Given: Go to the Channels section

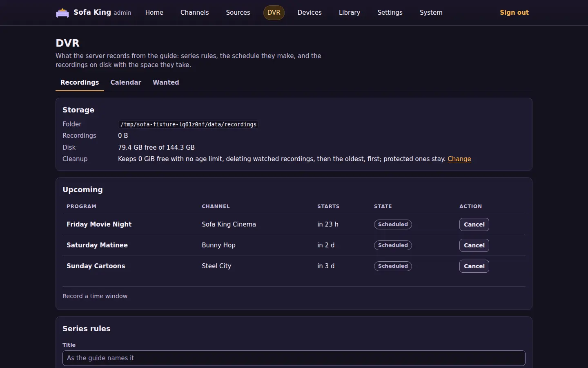Looking at the screenshot, I should [x=194, y=13].
